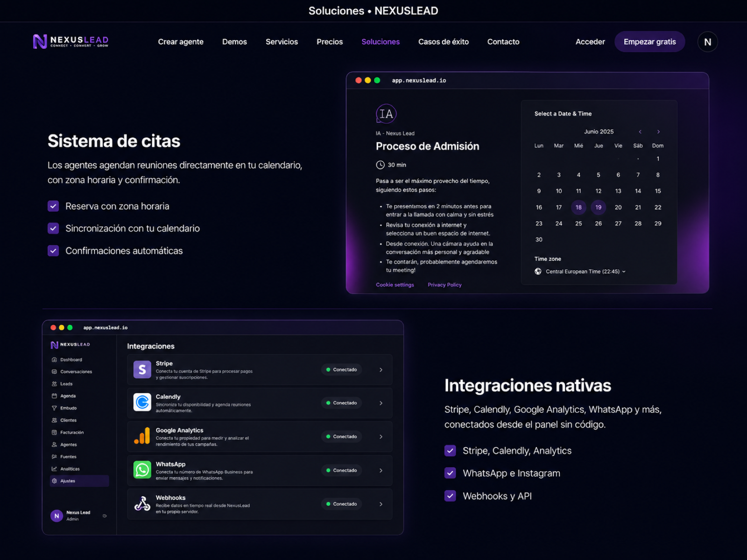747x560 pixels.
Task: Select day 18 in the calendar
Action: coord(578,207)
